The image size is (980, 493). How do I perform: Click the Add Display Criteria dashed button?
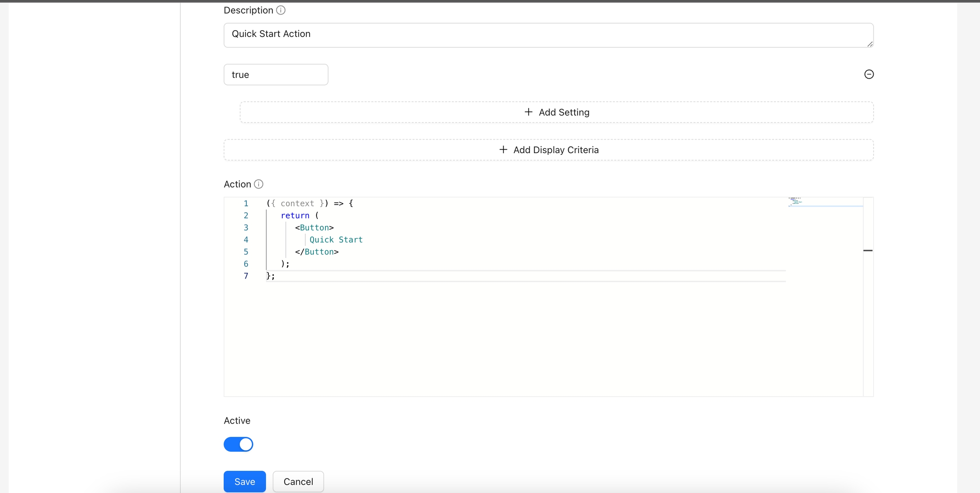click(x=548, y=150)
